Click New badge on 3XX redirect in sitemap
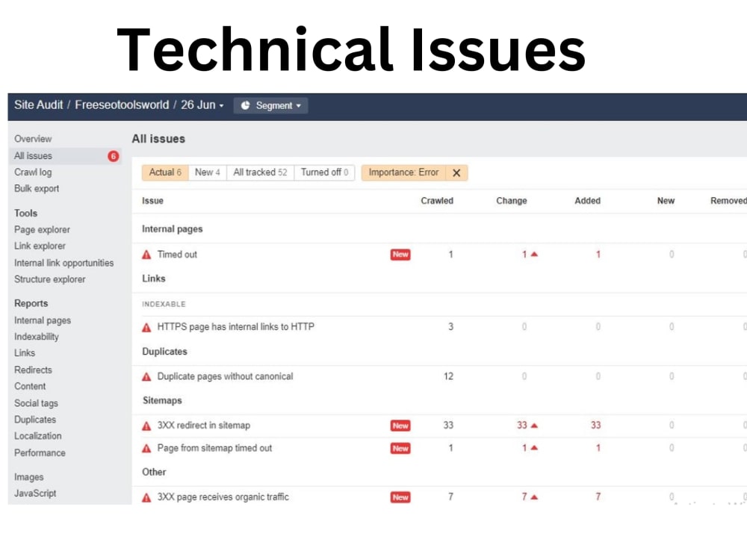The height and width of the screenshot is (560, 747). point(400,426)
